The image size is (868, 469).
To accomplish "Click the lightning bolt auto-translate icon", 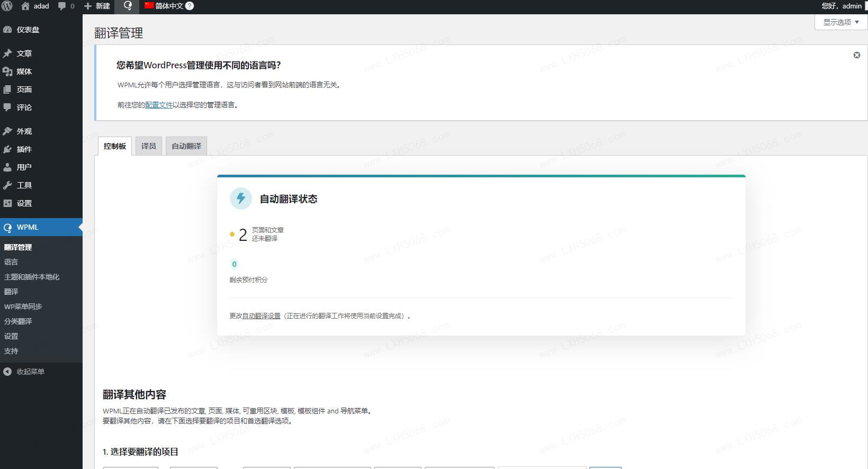I will tap(241, 199).
